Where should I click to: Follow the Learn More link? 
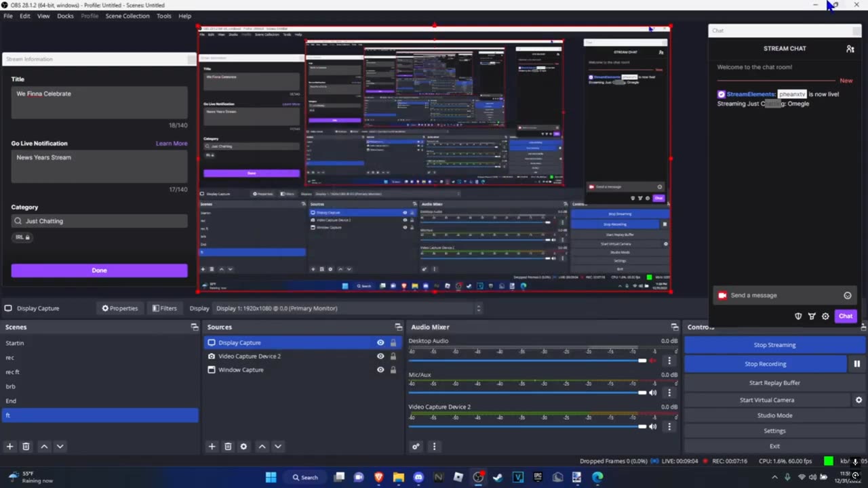172,144
